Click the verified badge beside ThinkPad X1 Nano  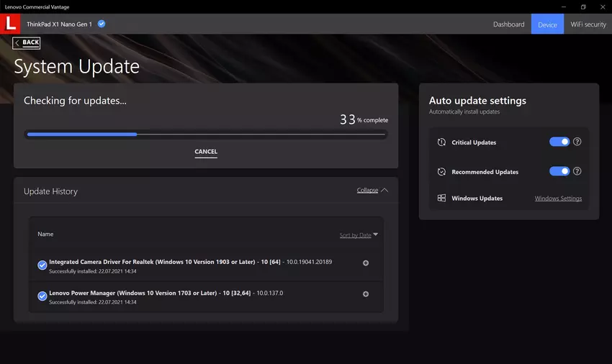click(x=102, y=24)
